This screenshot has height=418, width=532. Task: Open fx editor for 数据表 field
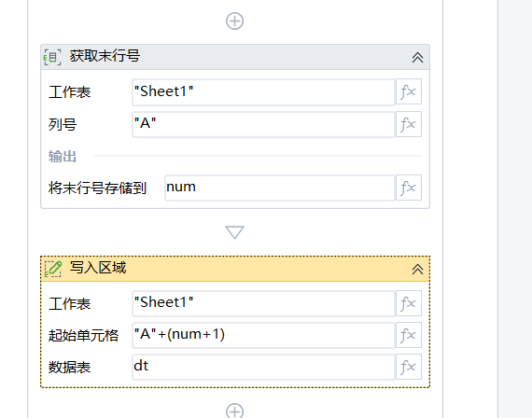pos(409,367)
